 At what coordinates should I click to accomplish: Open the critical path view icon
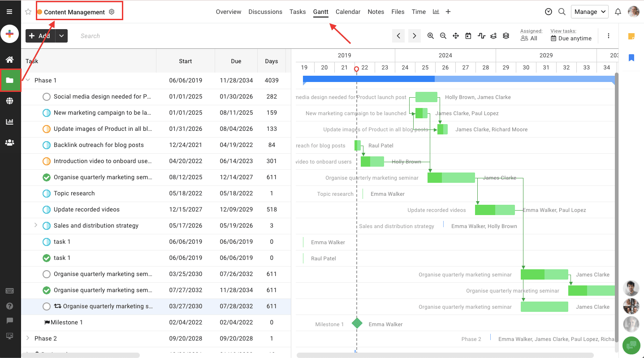(x=481, y=36)
